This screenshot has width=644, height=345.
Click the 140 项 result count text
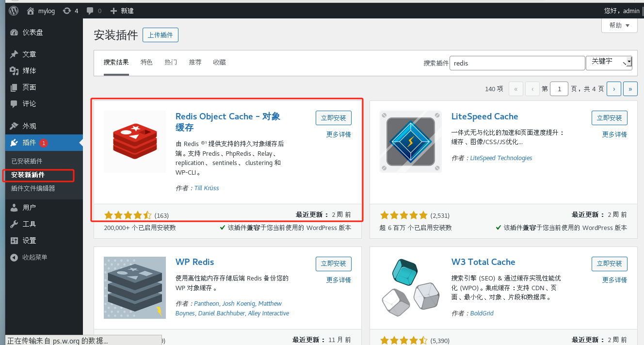pyautogui.click(x=494, y=89)
